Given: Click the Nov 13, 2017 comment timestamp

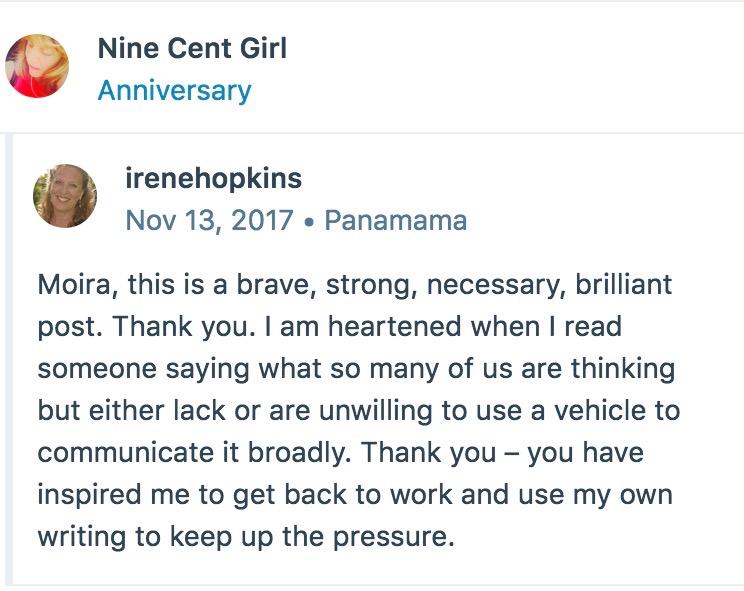Looking at the screenshot, I should coord(209,220).
